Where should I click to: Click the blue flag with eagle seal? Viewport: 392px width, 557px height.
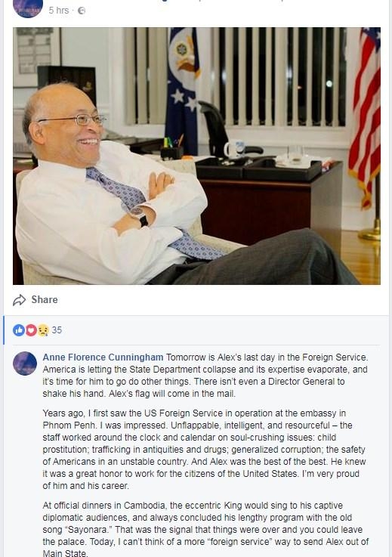tap(182, 91)
